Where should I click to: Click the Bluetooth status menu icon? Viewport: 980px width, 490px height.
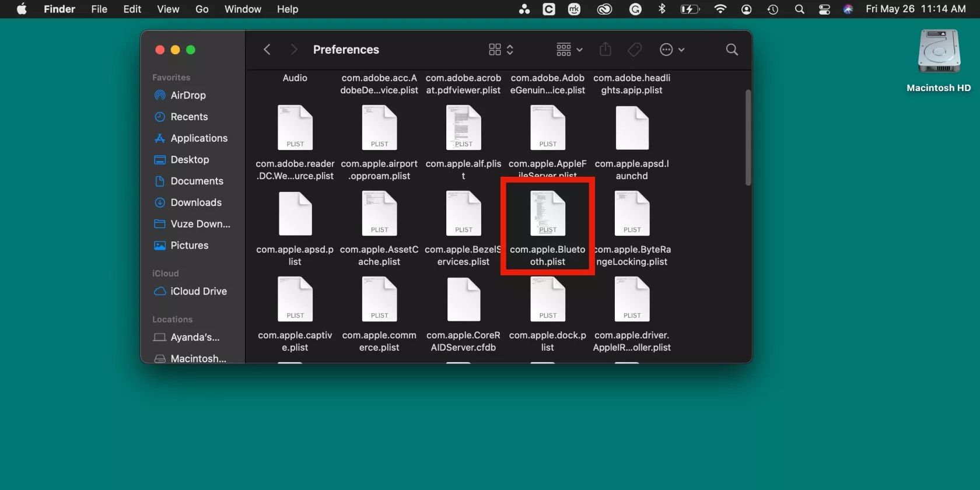pyautogui.click(x=661, y=9)
